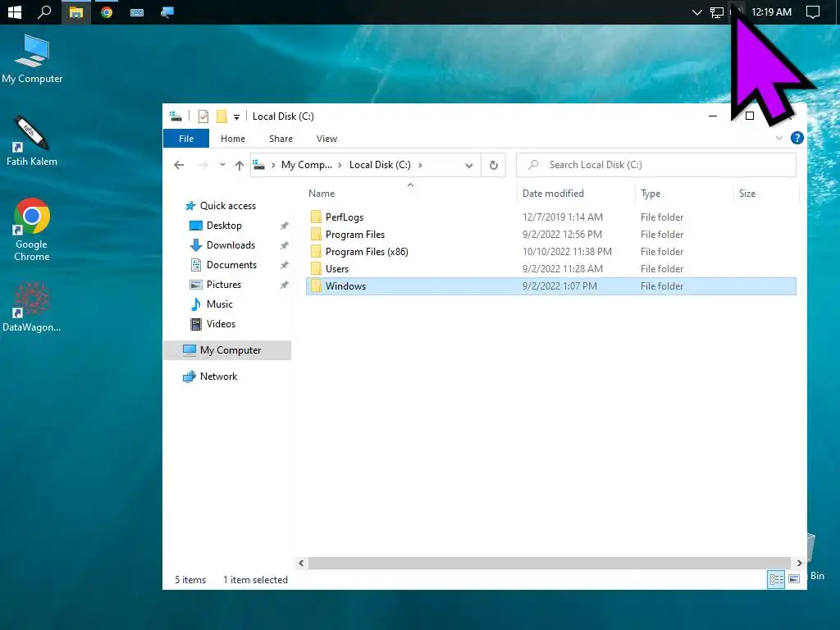
Task: Open Desktop in the navigation pane
Action: click(224, 226)
